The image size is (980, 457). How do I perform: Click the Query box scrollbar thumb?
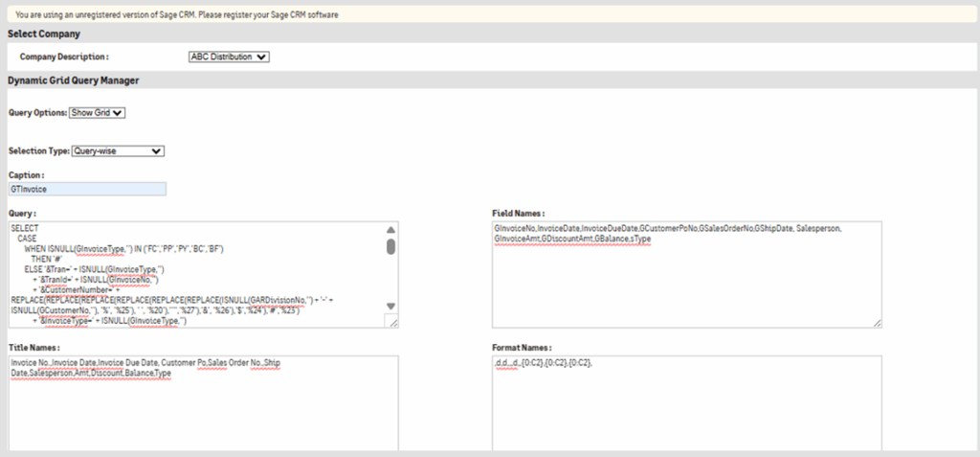click(390, 246)
